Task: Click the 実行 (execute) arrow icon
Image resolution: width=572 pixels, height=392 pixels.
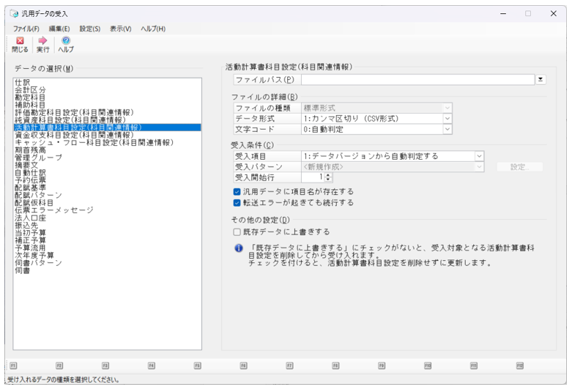Action: click(42, 41)
